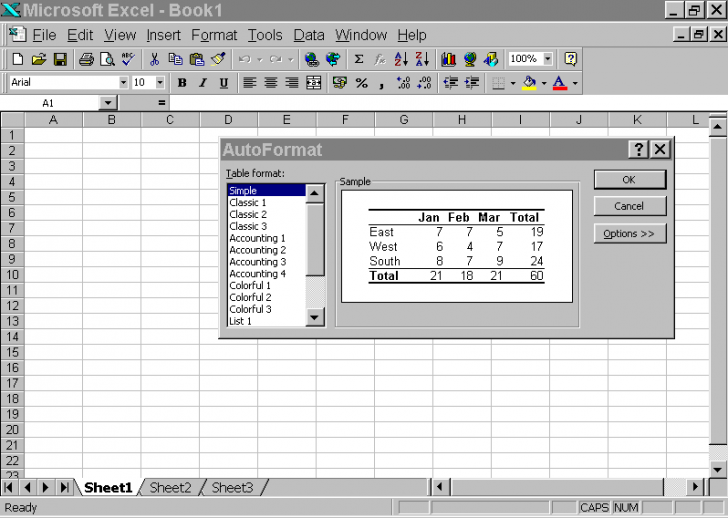This screenshot has width=728, height=518.
Task: Select the Format Painter brush
Action: click(x=218, y=59)
